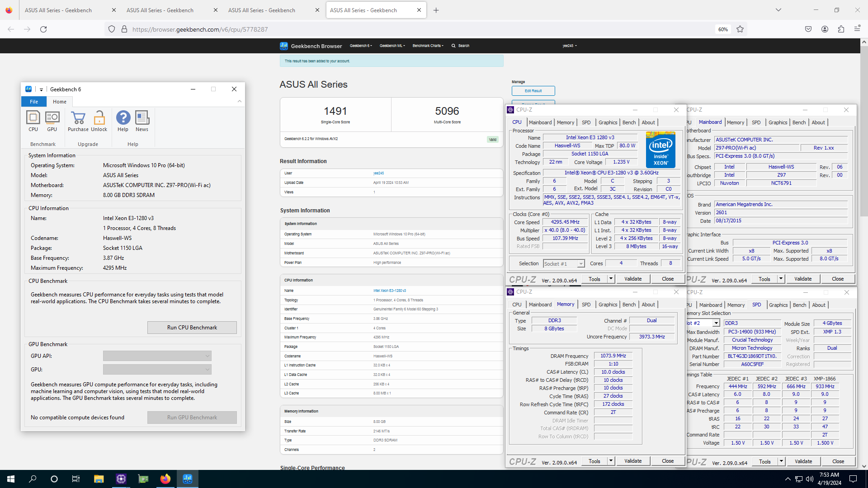
Task: Click the Search link in Geekbench Browser
Action: tap(461, 46)
